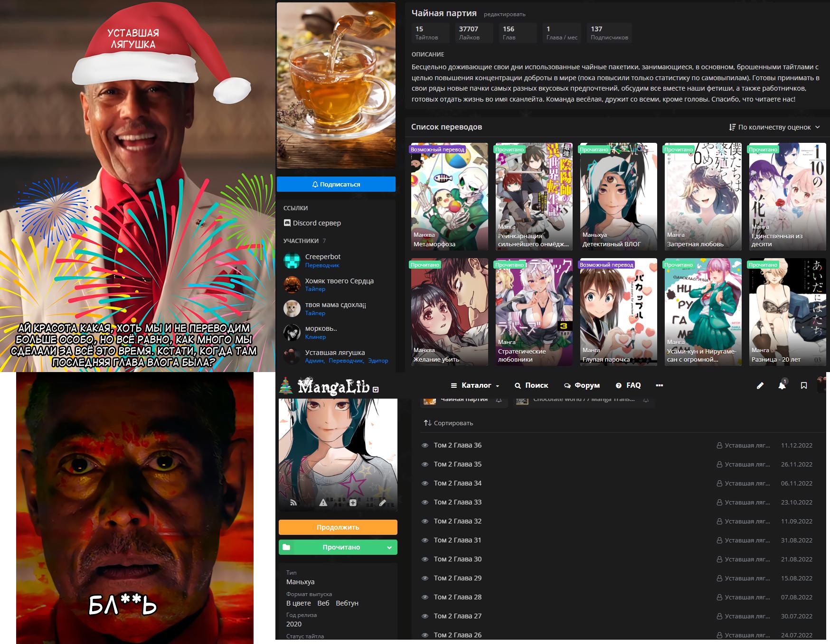Toggle read eye for Глава 31
This screenshot has height=644, width=830.
click(425, 540)
